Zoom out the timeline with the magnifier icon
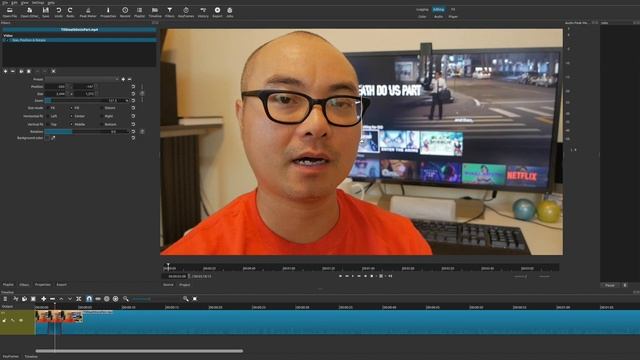The width and height of the screenshot is (640, 360). coord(126,299)
